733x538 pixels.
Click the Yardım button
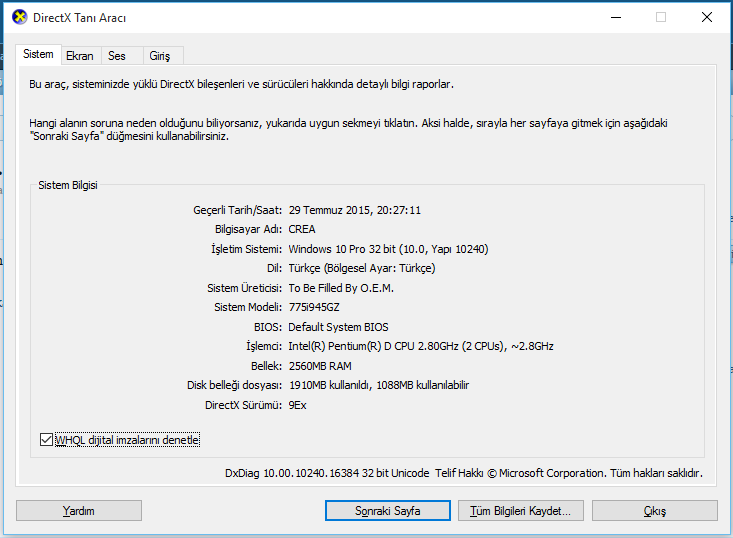(x=79, y=510)
